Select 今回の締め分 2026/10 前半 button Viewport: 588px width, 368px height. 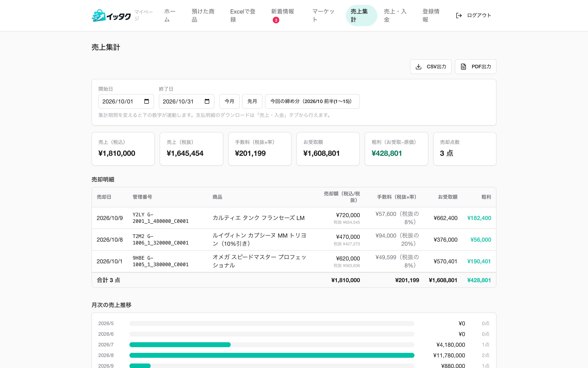tap(312, 101)
